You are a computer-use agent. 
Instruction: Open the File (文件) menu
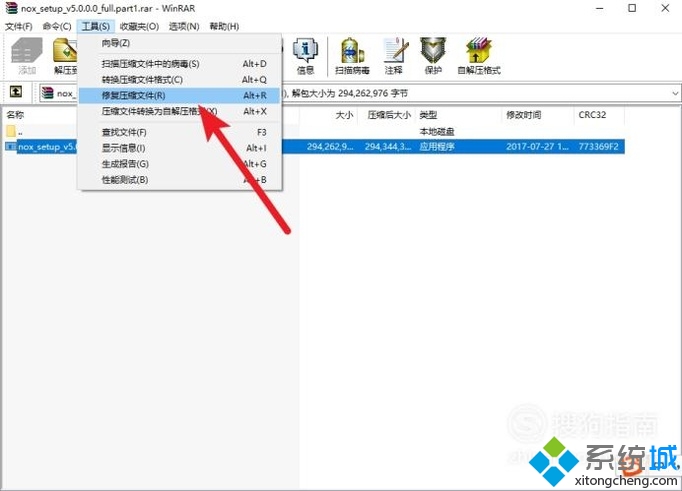coord(19,27)
